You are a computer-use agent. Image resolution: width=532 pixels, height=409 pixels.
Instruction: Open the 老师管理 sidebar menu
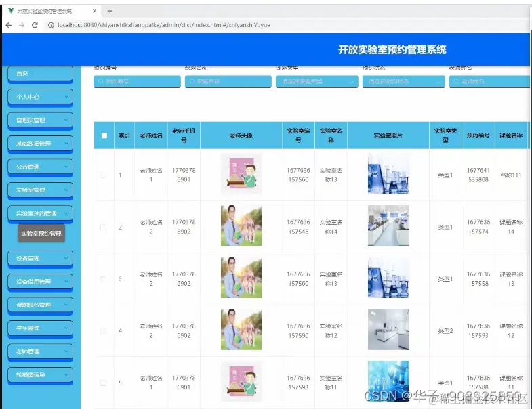click(41, 351)
